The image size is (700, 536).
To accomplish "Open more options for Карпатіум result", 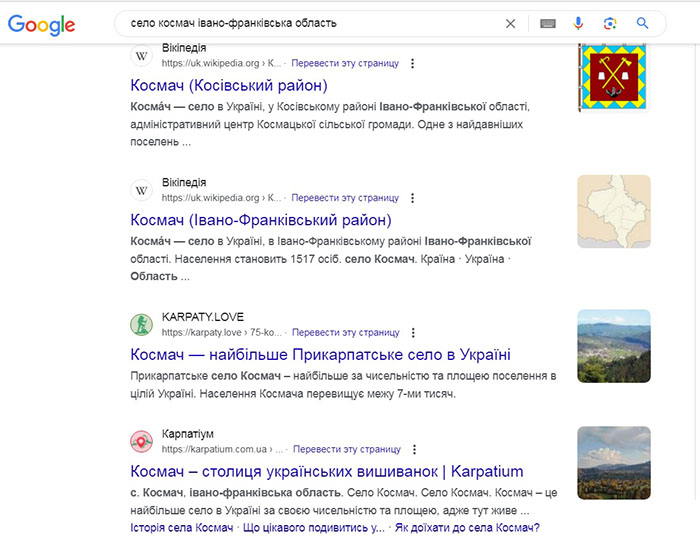I will [414, 450].
